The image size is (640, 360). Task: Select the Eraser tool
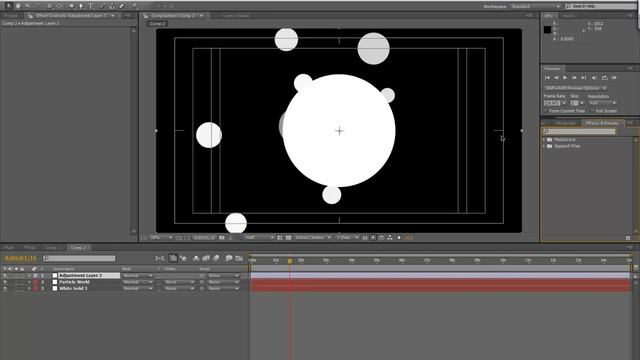123,6
